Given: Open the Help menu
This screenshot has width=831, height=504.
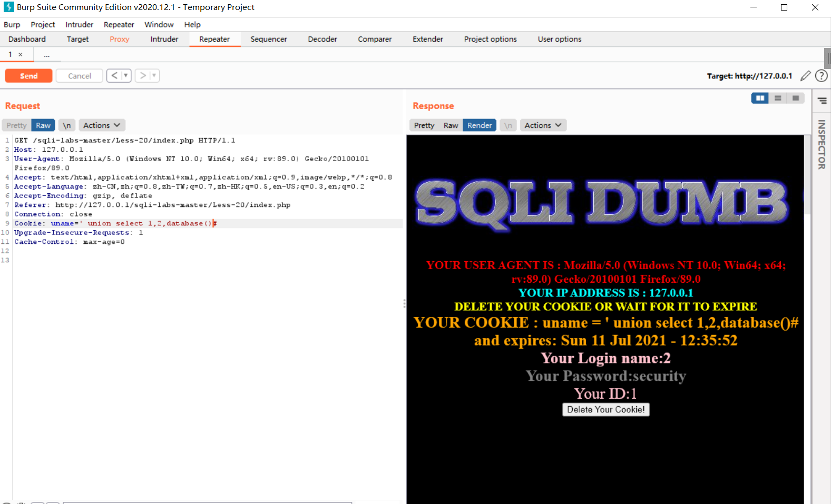Looking at the screenshot, I should 192,25.
